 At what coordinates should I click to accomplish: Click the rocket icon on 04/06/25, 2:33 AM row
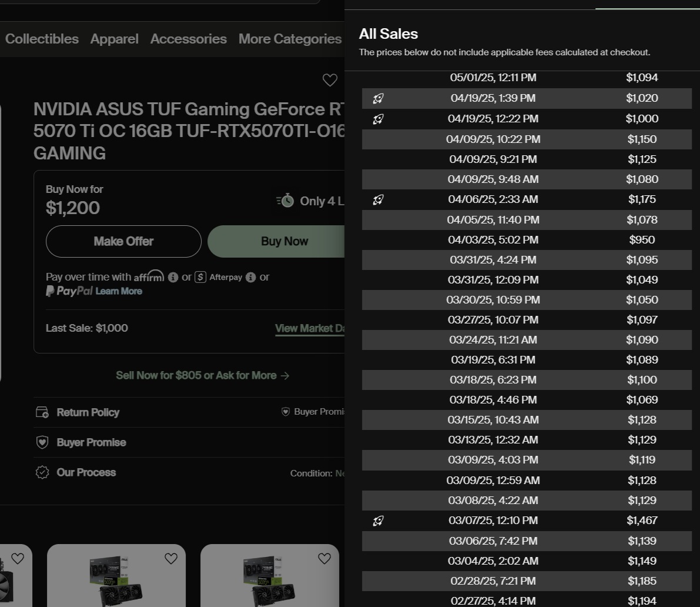coord(378,199)
